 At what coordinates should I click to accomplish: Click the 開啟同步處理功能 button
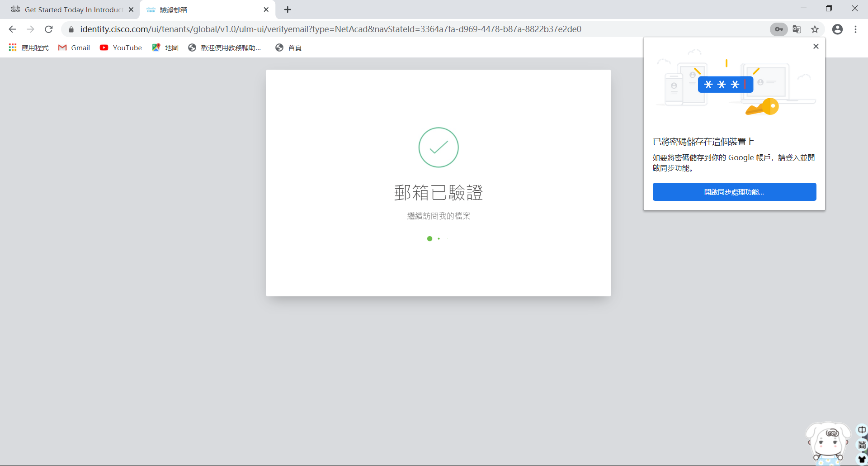pos(734,192)
